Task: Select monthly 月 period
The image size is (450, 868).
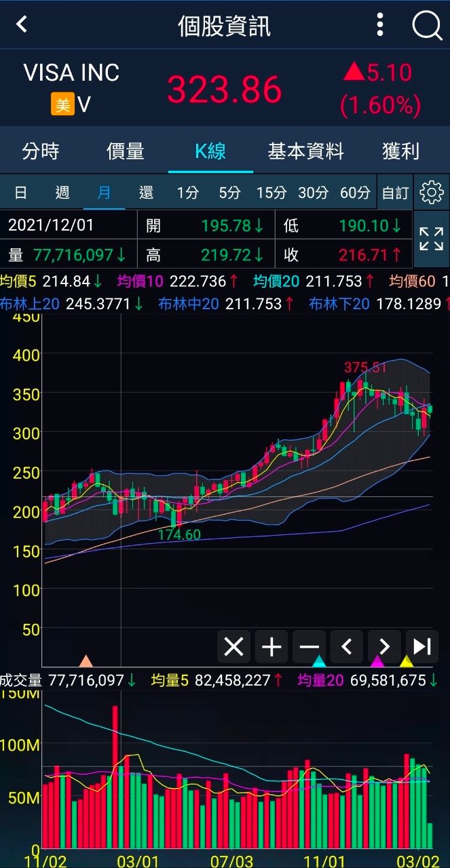Action: click(x=104, y=193)
